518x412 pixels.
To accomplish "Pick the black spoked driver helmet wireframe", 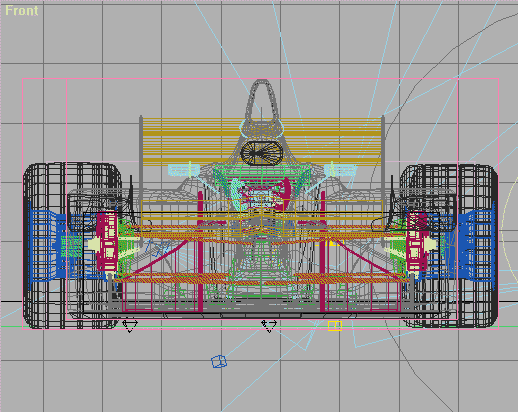I will (x=262, y=153).
